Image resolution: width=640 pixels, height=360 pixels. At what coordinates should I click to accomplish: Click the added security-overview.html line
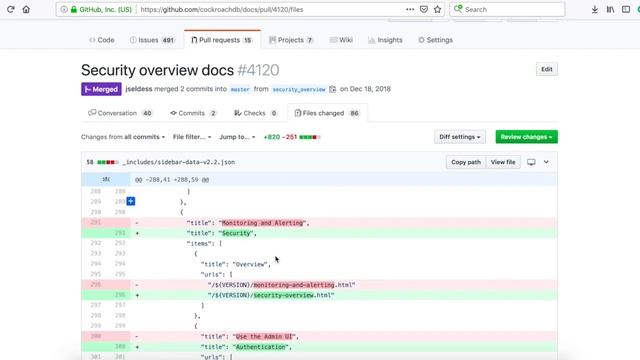(x=319, y=295)
